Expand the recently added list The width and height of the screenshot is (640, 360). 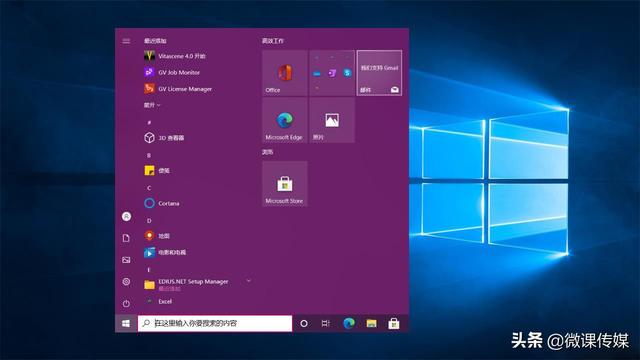coord(152,105)
